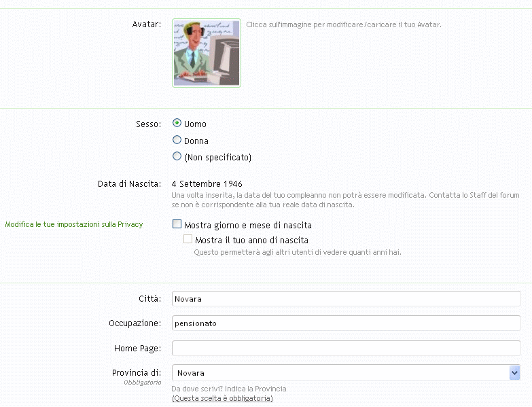Click the (Questa scelta è obbligatoria) text

[222, 398]
